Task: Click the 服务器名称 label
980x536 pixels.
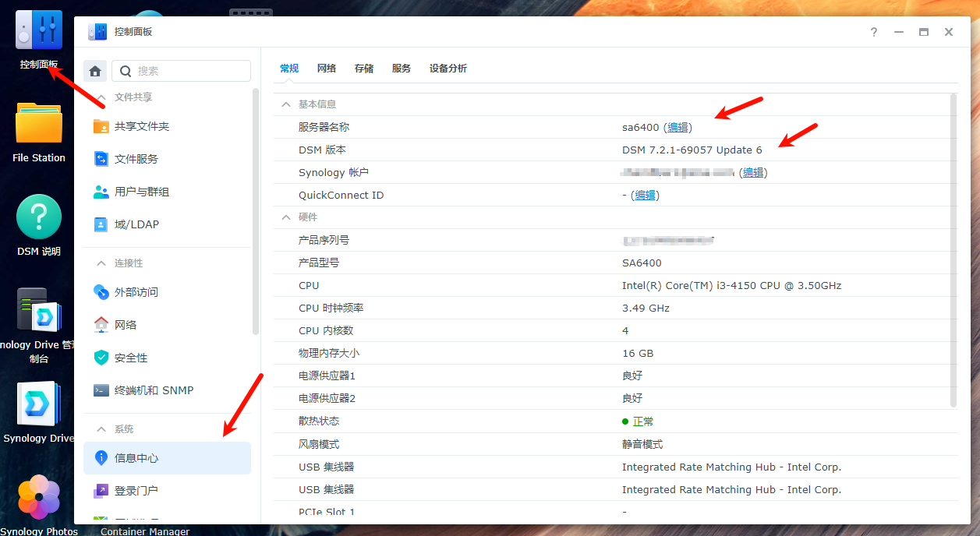Action: pos(324,127)
